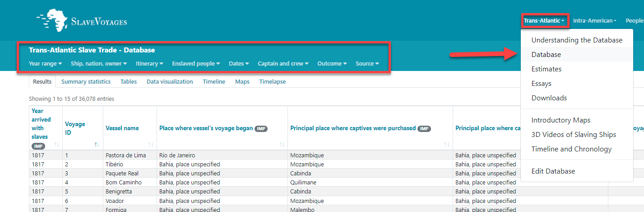Screen dimensions: 644x212
Task: Open the Enslaved people filter dropdown
Action: [x=196, y=64]
